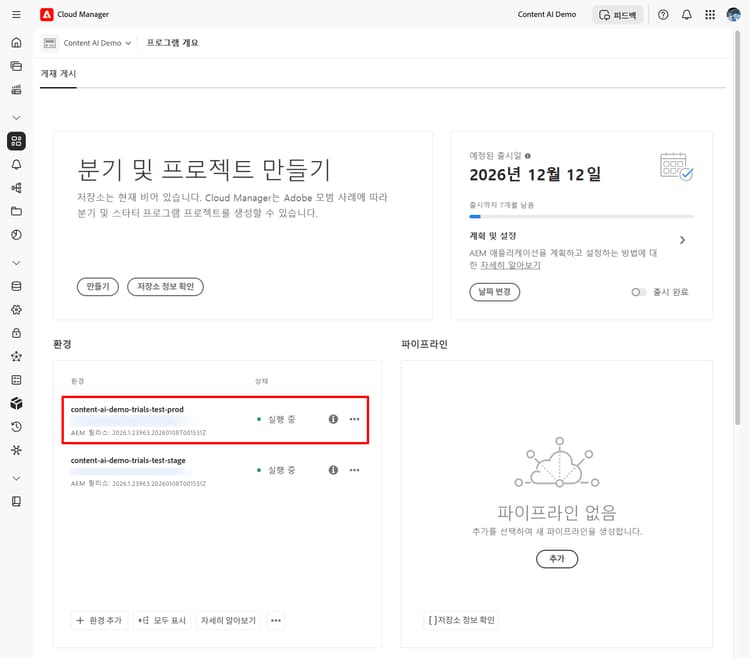The image size is (750, 658).
Task: Open the reports chart icon in sidebar
Action: [16, 235]
